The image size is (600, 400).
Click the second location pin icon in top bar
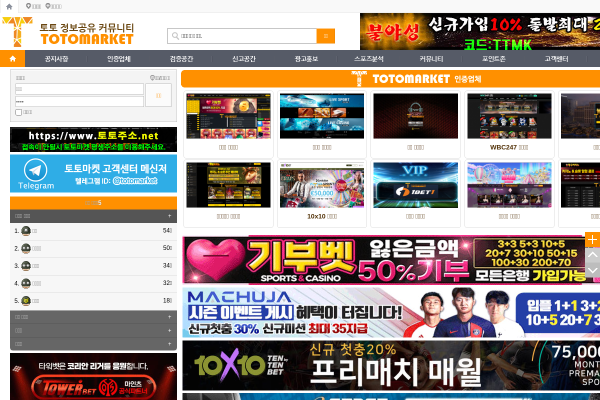click(x=48, y=6)
